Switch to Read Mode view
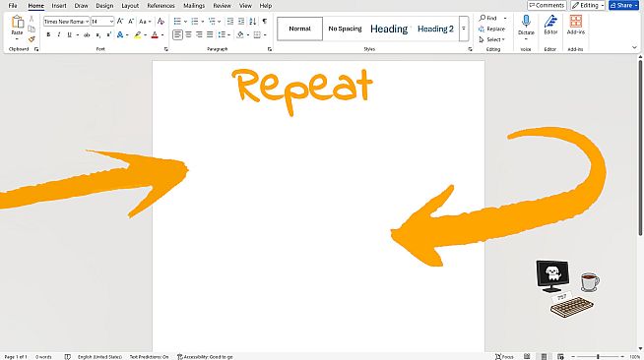 coord(527,357)
